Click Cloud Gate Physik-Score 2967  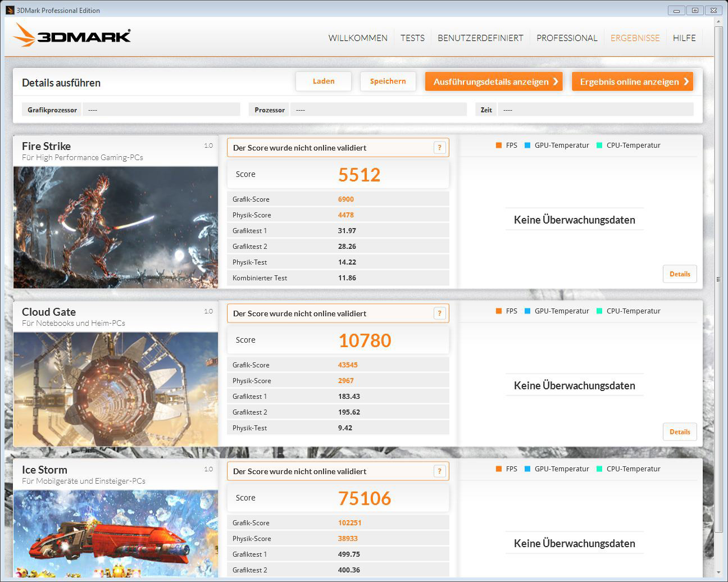tap(346, 381)
